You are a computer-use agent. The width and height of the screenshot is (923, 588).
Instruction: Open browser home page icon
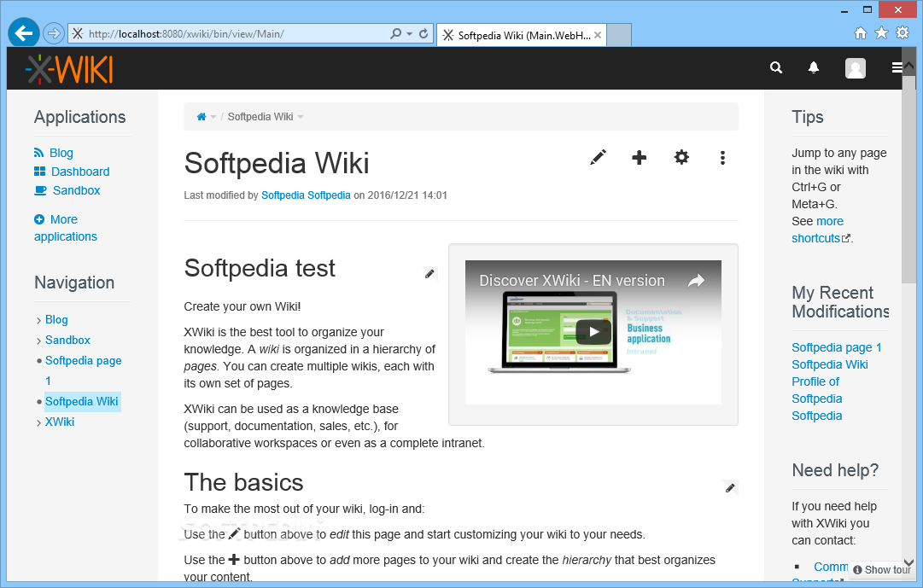pyautogui.click(x=861, y=33)
